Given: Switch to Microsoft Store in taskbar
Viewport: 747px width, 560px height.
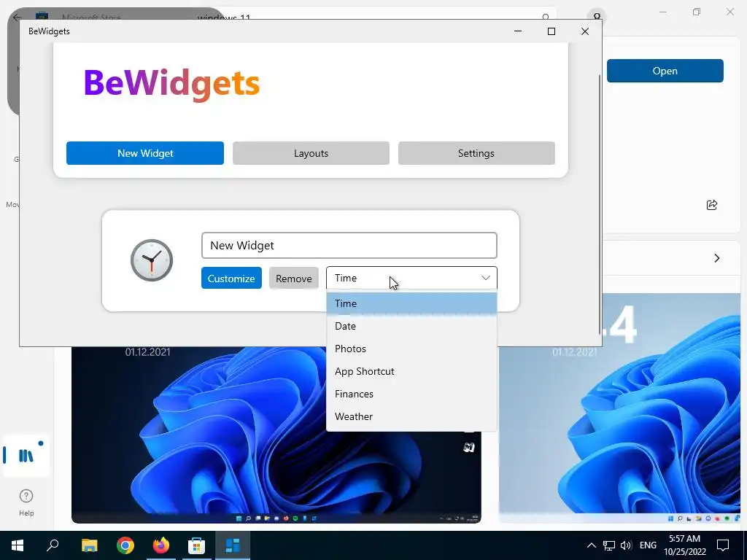Looking at the screenshot, I should coord(196,545).
